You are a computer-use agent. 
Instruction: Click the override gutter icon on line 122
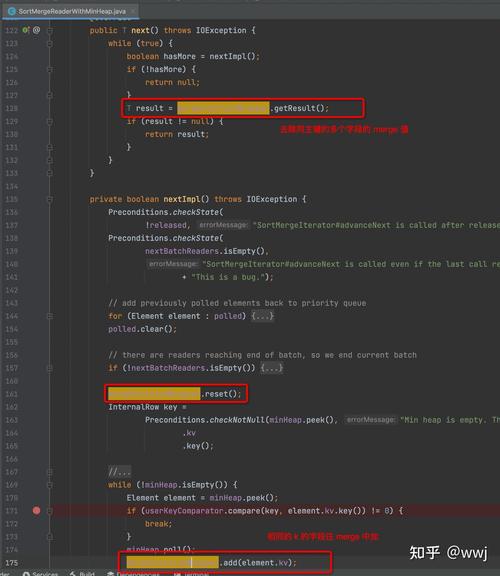click(x=26, y=30)
